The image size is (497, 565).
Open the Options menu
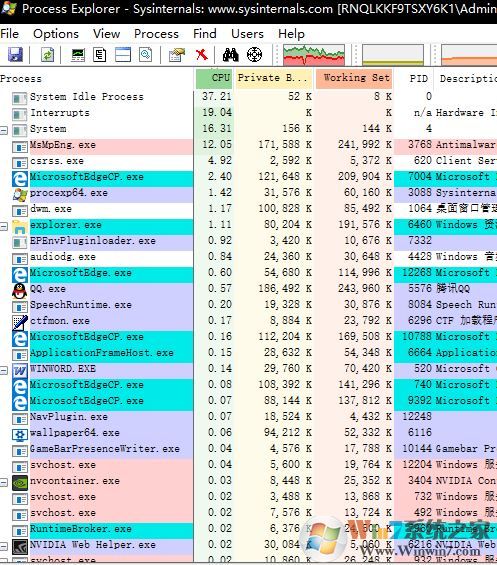[x=56, y=34]
